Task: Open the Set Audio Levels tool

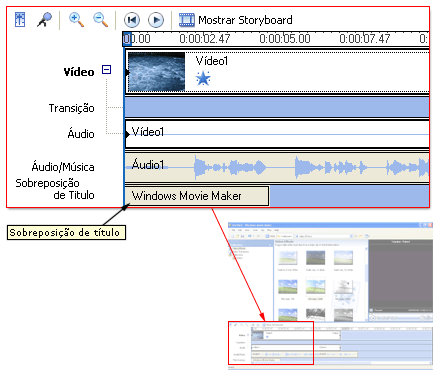Action: 20,20
